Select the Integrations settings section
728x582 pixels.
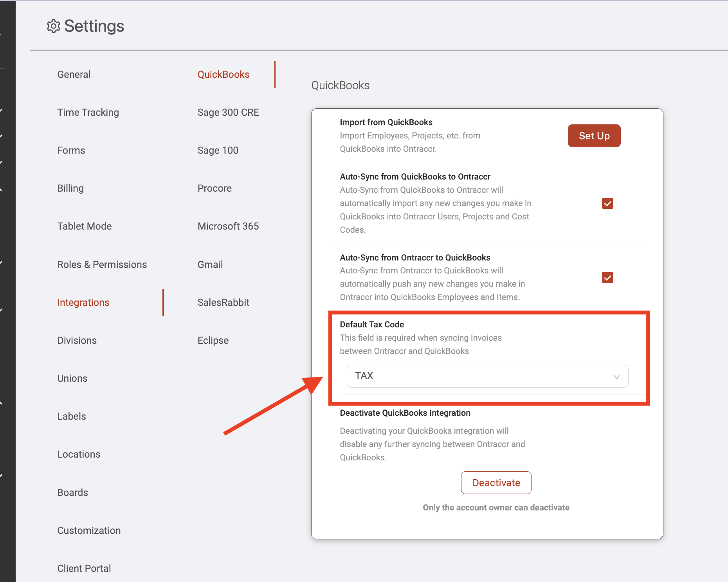pyautogui.click(x=83, y=302)
